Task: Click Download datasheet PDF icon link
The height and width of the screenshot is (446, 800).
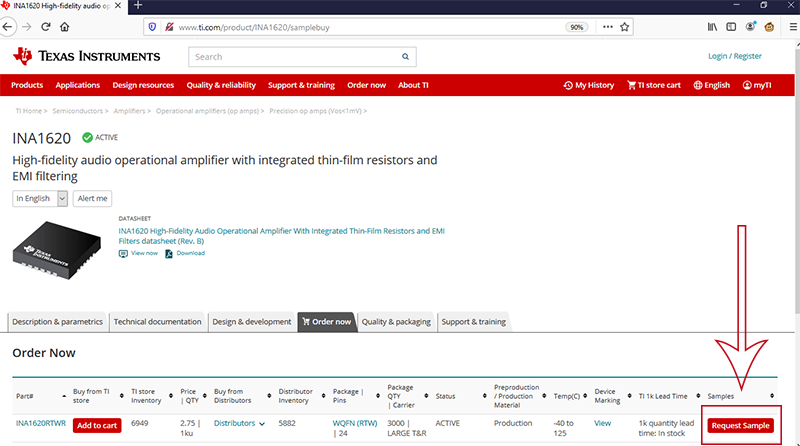Action: click(x=185, y=253)
